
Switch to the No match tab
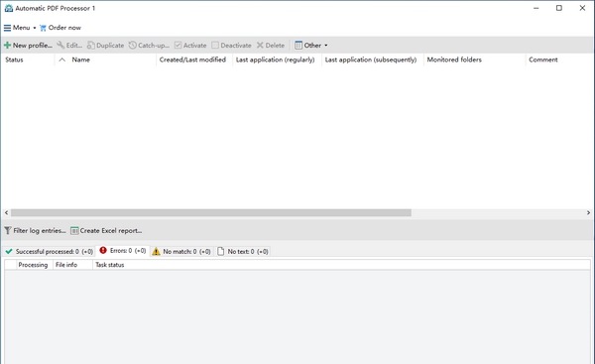tap(181, 251)
